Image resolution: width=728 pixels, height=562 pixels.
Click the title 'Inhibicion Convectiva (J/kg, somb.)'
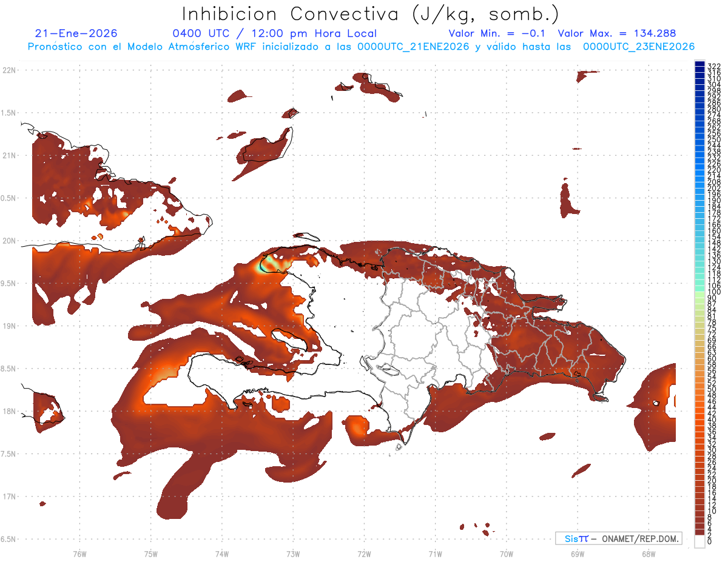click(x=371, y=15)
